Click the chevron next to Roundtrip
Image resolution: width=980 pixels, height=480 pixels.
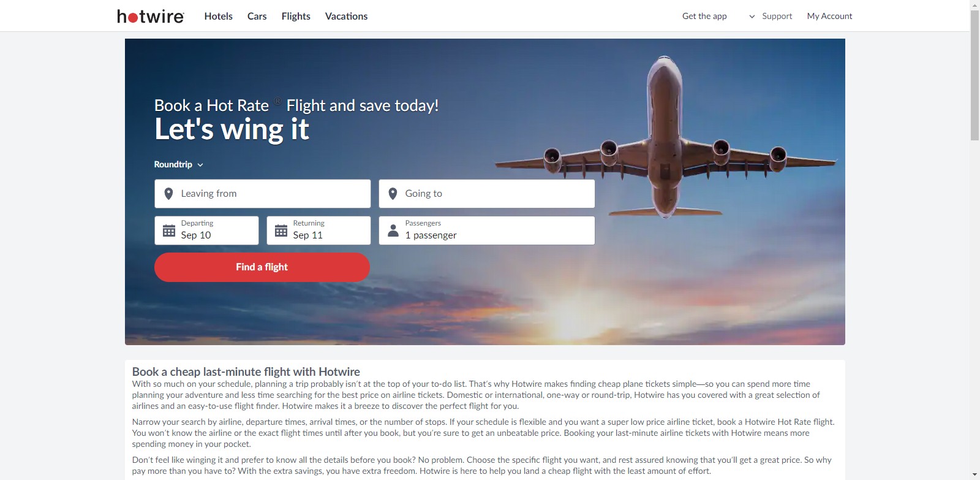click(x=200, y=165)
